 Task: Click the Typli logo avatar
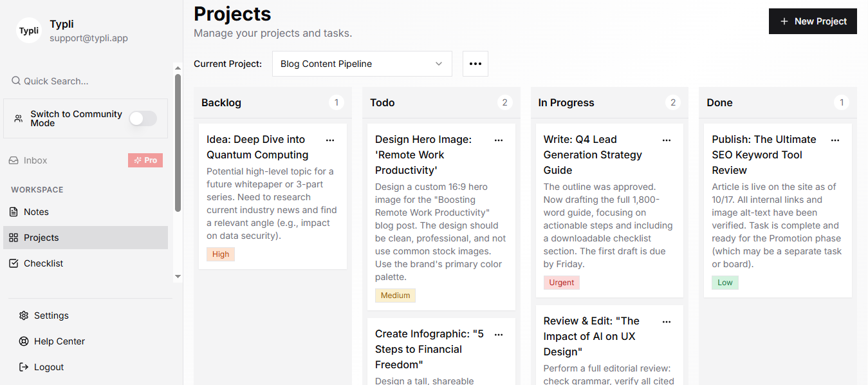tap(29, 30)
